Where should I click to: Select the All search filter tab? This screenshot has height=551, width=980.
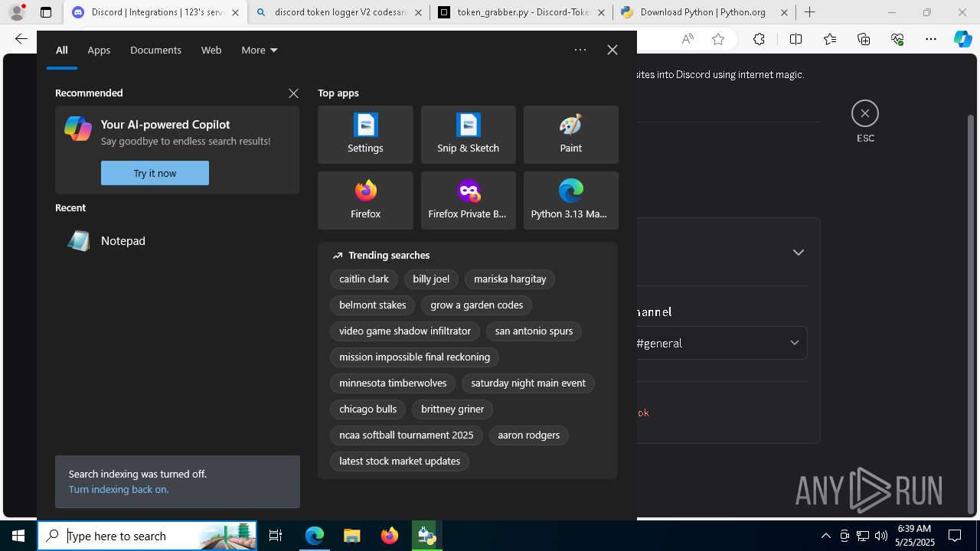click(x=62, y=50)
